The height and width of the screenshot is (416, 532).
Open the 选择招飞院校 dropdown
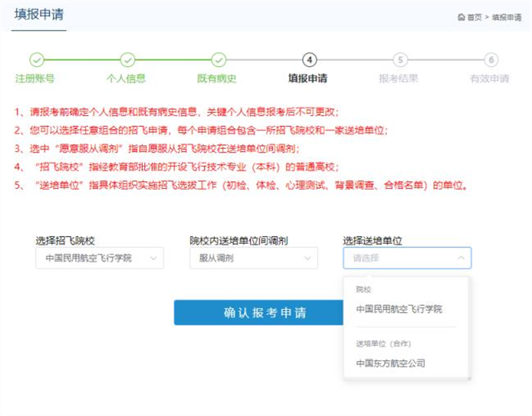pos(99,258)
